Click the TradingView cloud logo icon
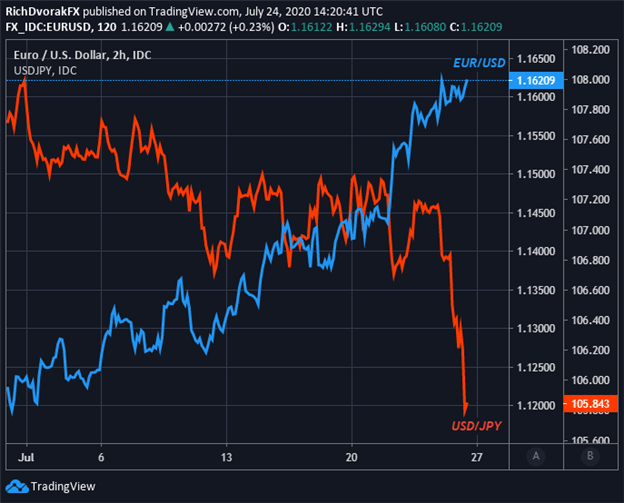Screen dimensions: 624x503 [17, 486]
